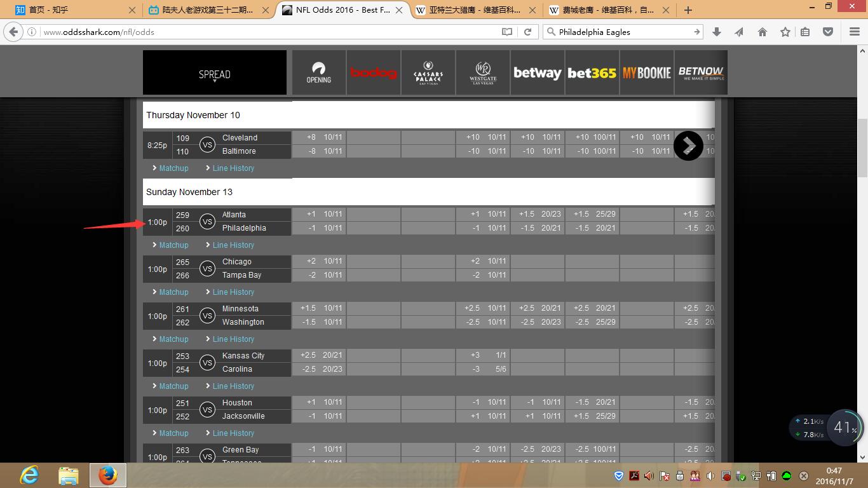Viewport: 868px width, 488px height.
Task: Click the page vertical scrollbar
Action: pos(862,148)
